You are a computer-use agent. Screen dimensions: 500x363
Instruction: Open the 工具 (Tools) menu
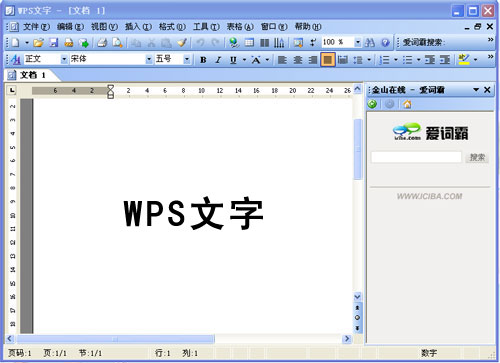[206, 26]
